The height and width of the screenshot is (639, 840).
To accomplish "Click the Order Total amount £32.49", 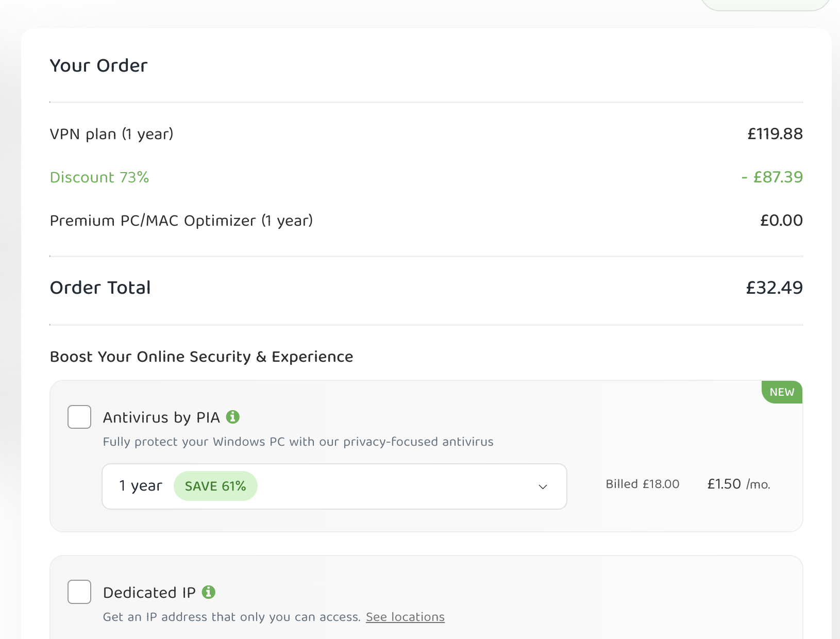I will pyautogui.click(x=774, y=288).
